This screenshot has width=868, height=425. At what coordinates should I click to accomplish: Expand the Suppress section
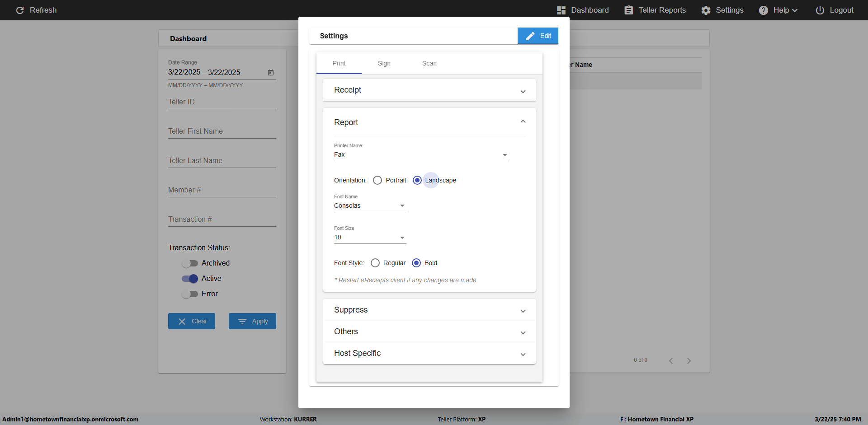429,310
